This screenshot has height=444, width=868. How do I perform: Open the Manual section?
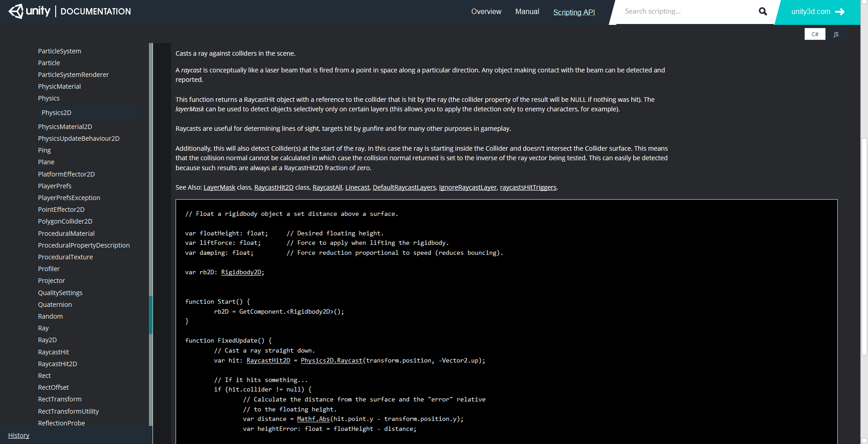click(x=527, y=12)
